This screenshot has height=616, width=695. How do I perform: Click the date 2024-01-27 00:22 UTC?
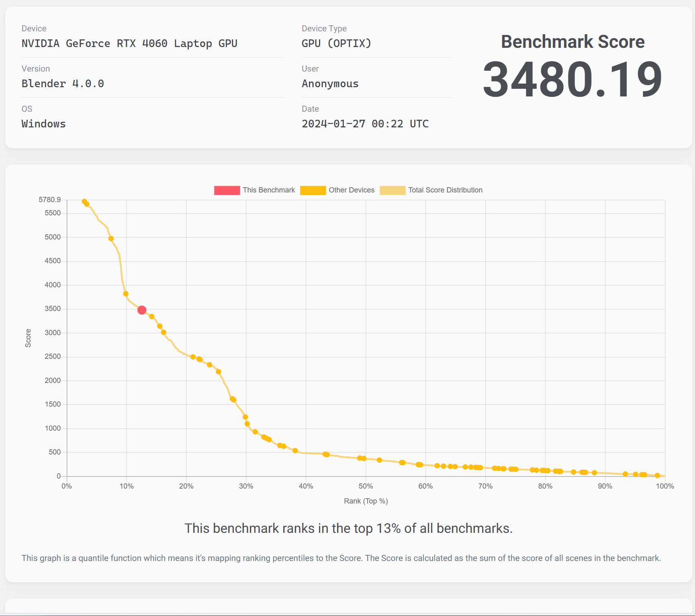coord(365,124)
